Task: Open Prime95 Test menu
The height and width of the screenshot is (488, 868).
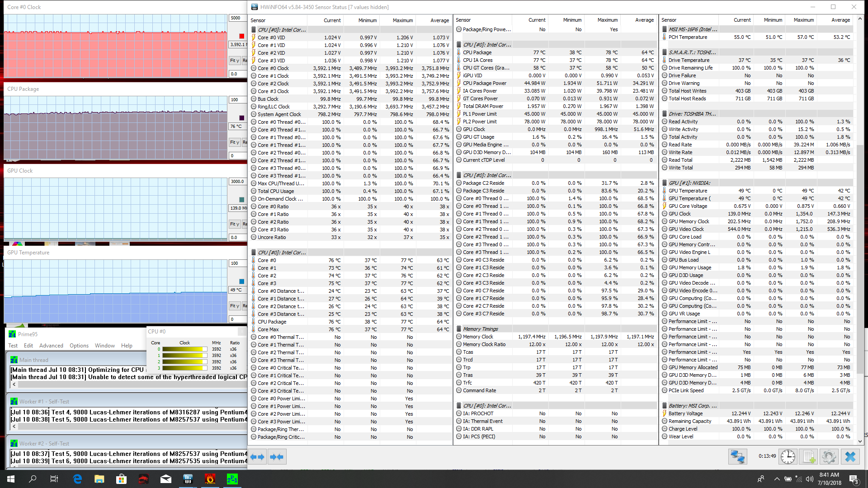Action: click(13, 346)
